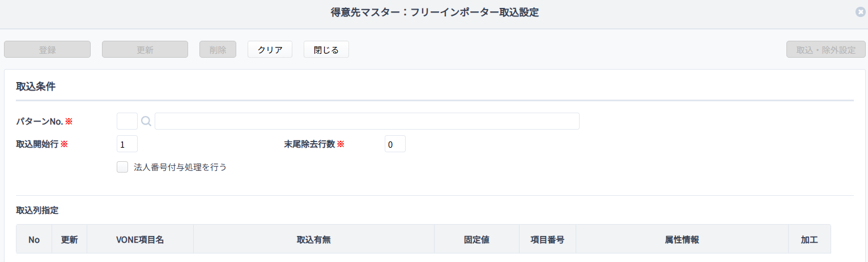The width and height of the screenshot is (868, 262).
Task: Click the 閉じる button
Action: [326, 49]
